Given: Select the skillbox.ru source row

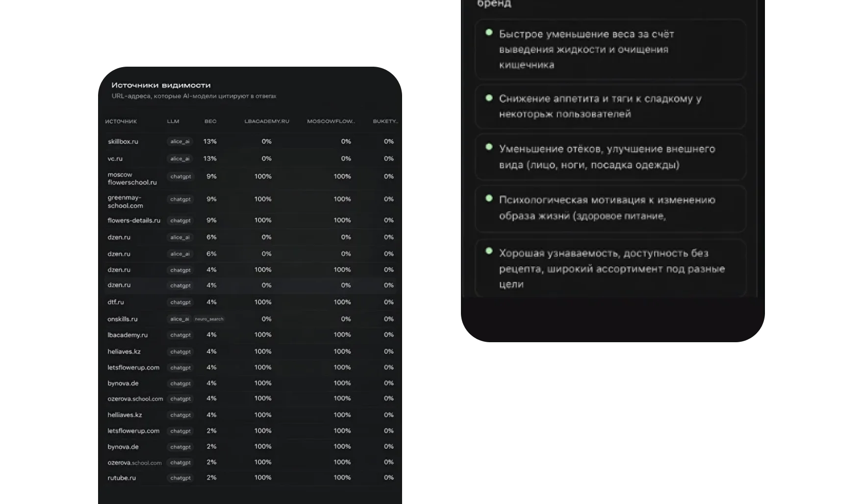Looking at the screenshot, I should (251, 142).
